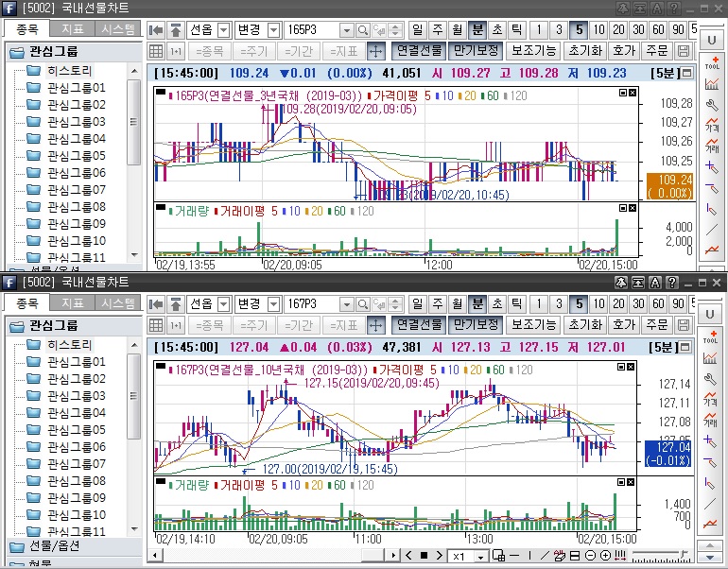The height and width of the screenshot is (569, 728).
Task: Toggle 만기보정 button in the lower chart
Action: (x=476, y=324)
